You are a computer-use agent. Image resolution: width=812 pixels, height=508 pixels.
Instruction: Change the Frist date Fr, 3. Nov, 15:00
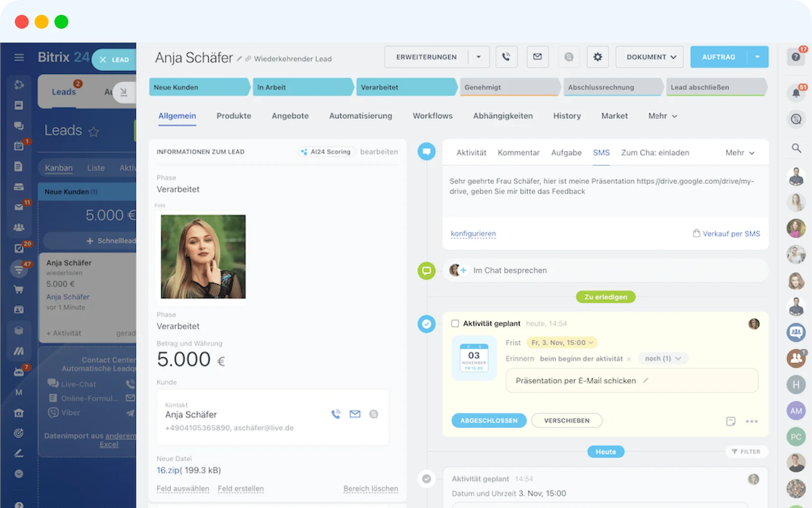pyautogui.click(x=562, y=343)
